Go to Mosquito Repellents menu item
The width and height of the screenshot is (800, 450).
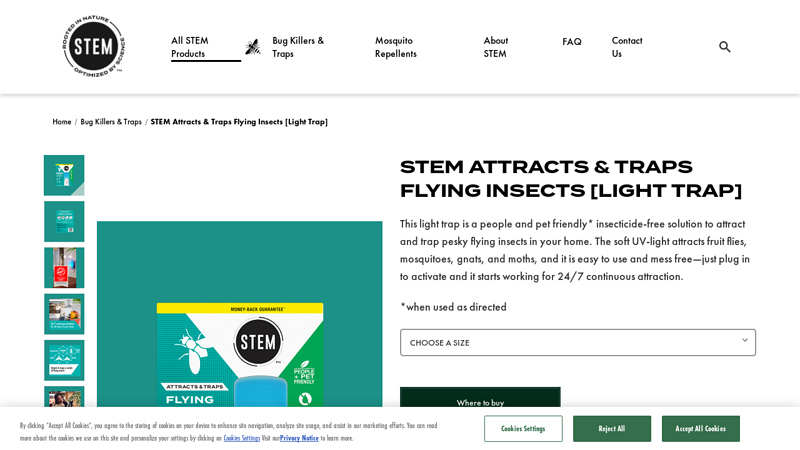click(396, 47)
